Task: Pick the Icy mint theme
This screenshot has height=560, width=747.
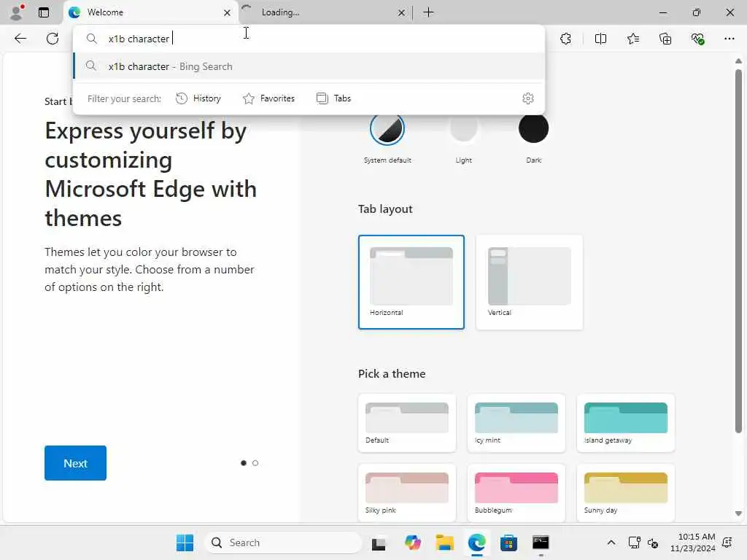Action: pos(516,423)
